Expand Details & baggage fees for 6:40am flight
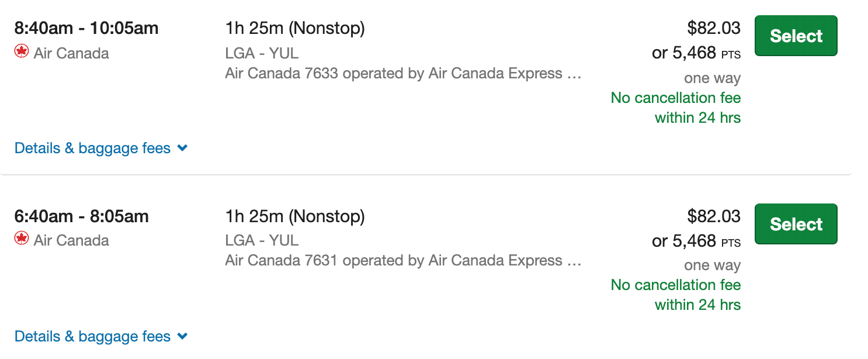This screenshot has width=868, height=359. 101,336
